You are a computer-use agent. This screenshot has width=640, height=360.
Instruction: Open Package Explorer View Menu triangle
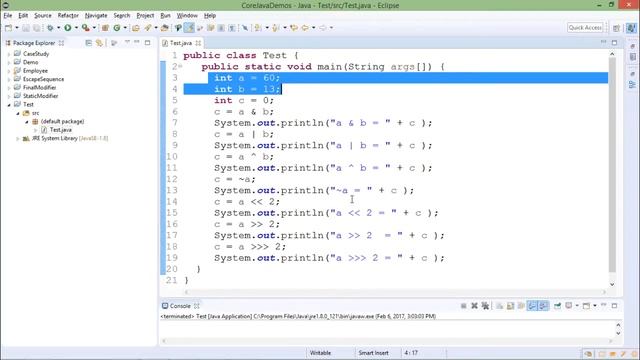click(x=127, y=42)
